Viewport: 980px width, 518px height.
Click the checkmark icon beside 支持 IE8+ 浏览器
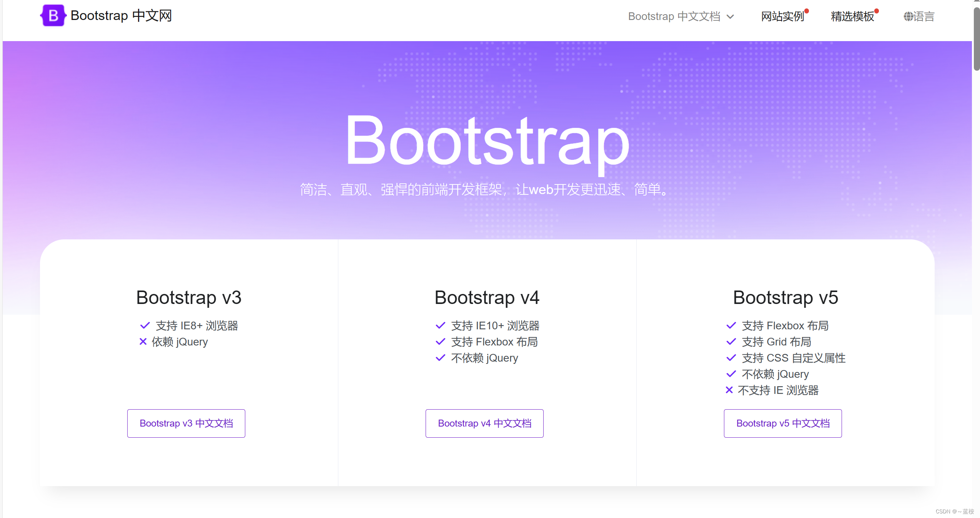(x=145, y=325)
